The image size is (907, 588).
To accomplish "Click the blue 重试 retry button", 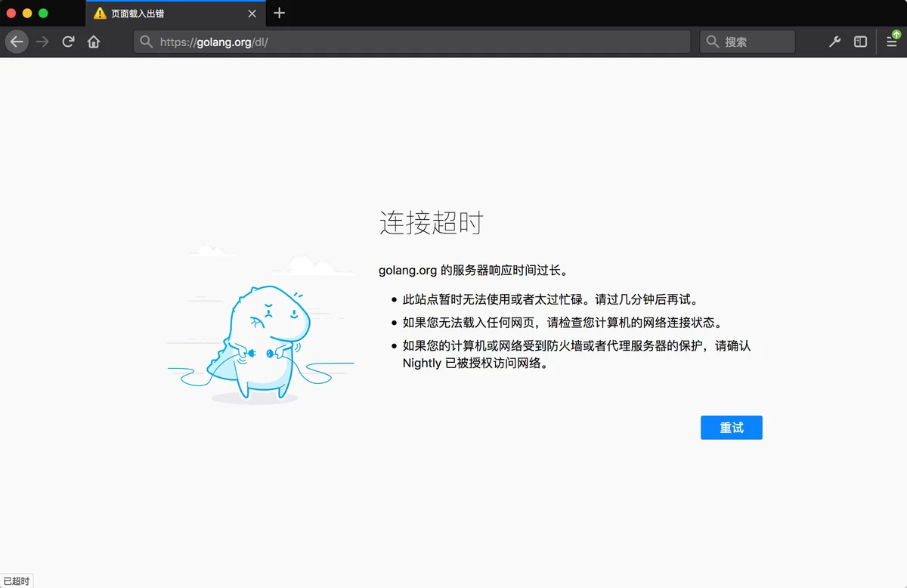I will 732,427.
